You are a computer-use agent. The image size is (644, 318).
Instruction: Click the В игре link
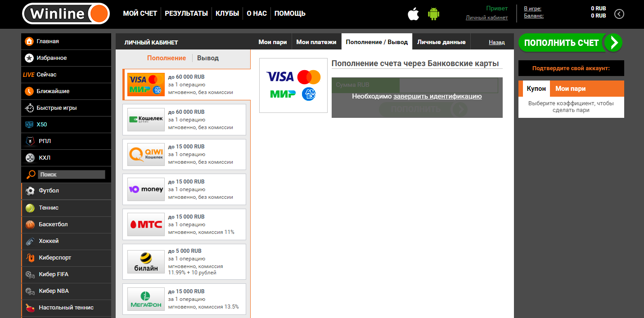[x=532, y=8]
